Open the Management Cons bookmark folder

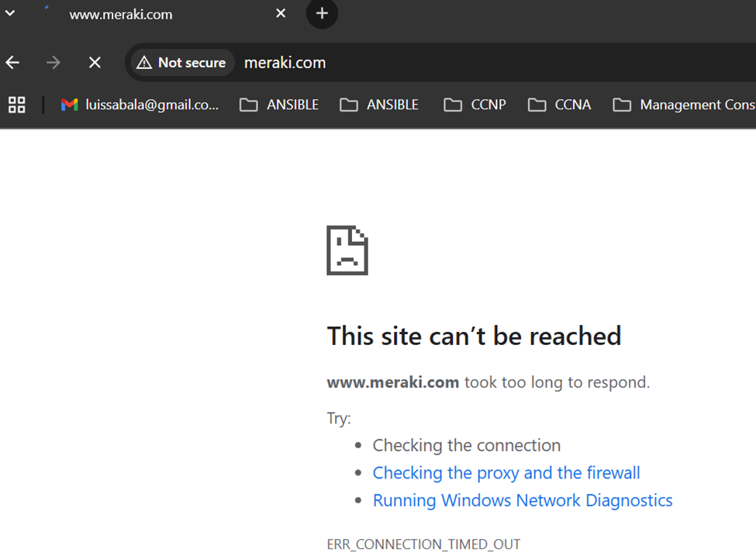coord(684,105)
